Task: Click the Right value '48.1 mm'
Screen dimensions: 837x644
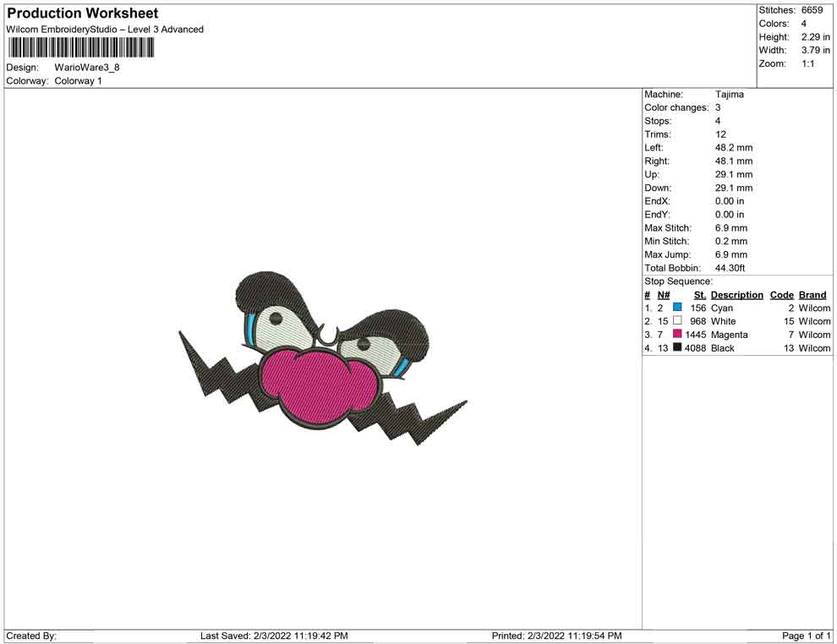Action: [x=734, y=161]
